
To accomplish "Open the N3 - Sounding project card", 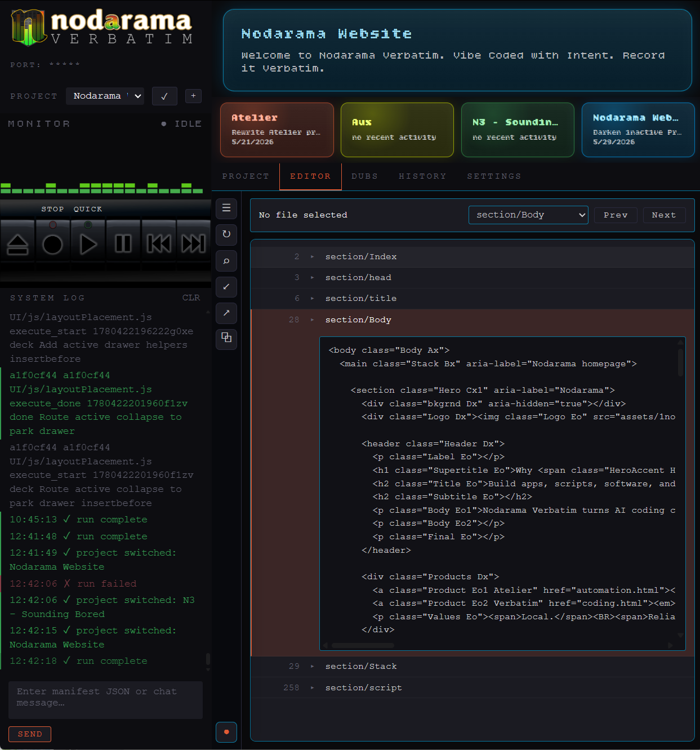I will (518, 130).
